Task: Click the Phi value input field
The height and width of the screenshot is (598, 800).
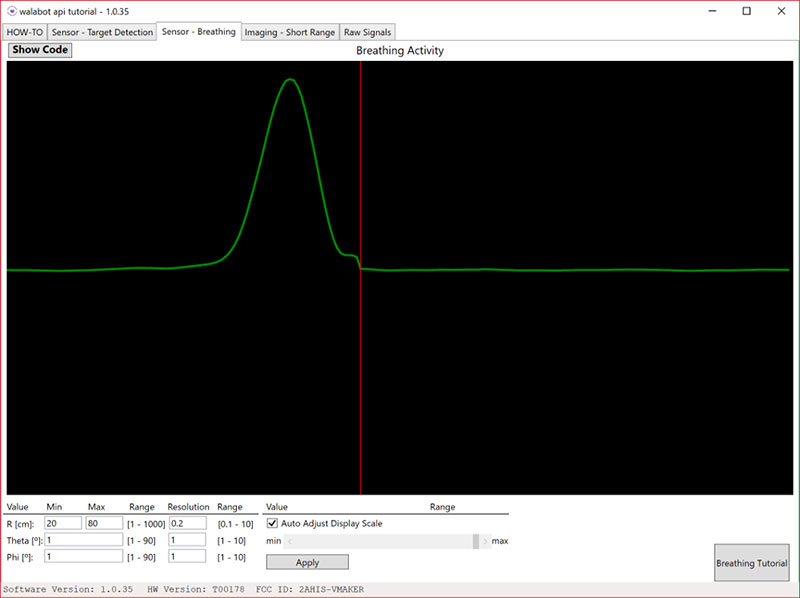Action: tap(84, 556)
